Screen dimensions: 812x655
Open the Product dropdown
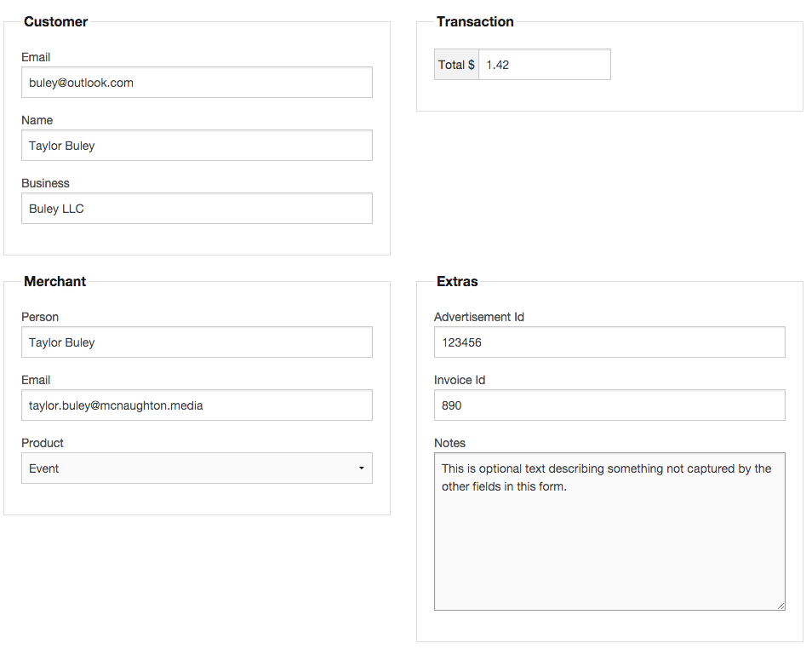(197, 468)
